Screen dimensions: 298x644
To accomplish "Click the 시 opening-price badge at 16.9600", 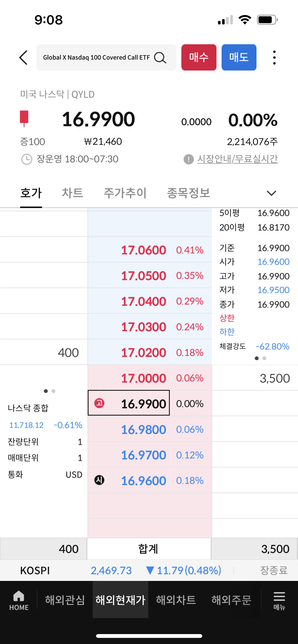I will [100, 480].
